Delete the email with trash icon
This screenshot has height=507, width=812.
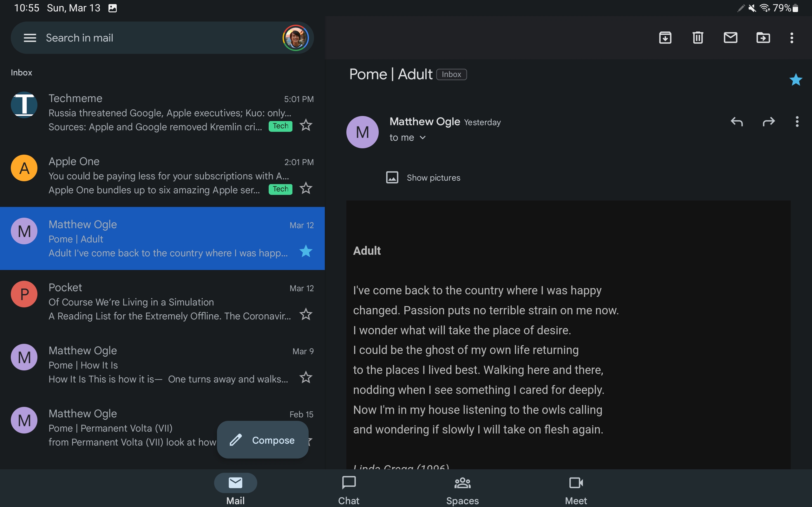[698, 38]
